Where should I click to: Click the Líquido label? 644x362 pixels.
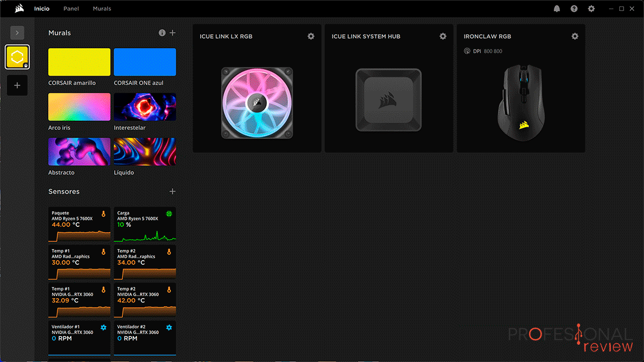click(124, 173)
